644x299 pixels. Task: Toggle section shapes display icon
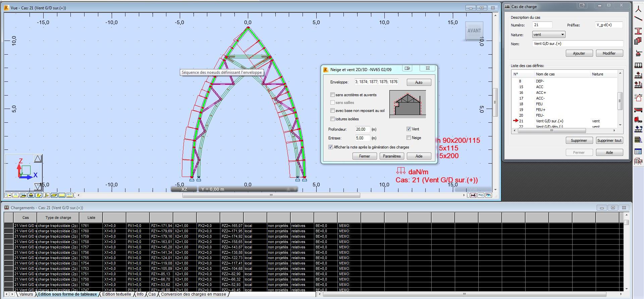pos(39,195)
